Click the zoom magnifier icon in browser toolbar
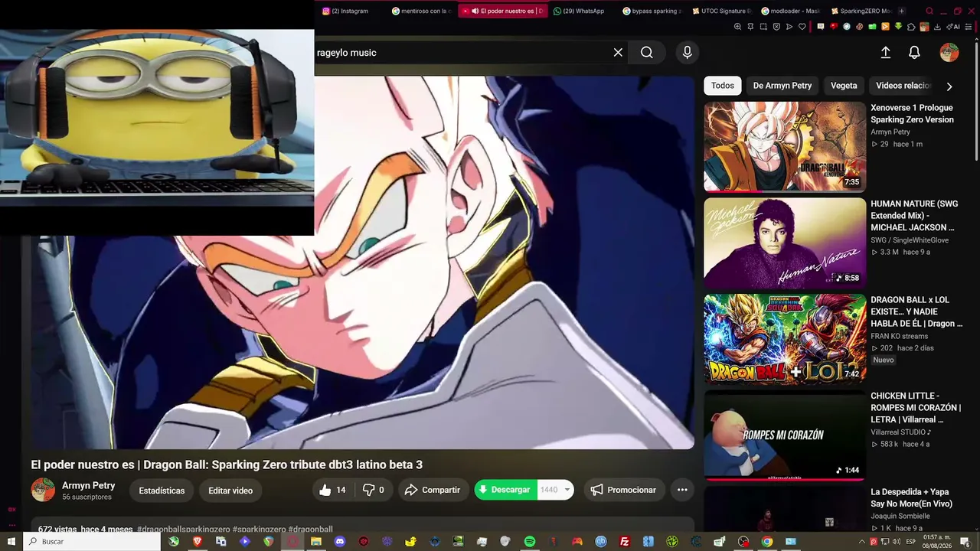 pyautogui.click(x=737, y=27)
